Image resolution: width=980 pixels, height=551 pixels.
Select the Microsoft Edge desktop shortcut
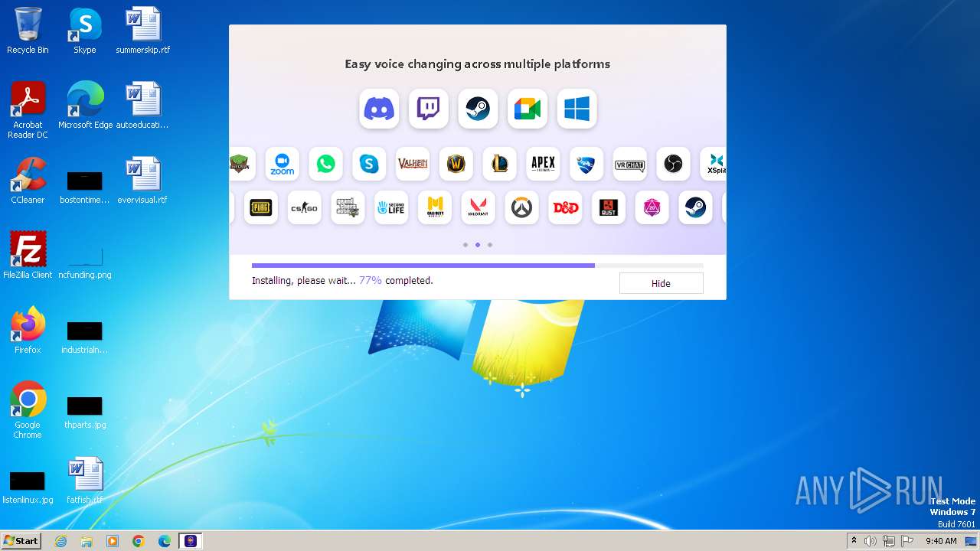85,106
